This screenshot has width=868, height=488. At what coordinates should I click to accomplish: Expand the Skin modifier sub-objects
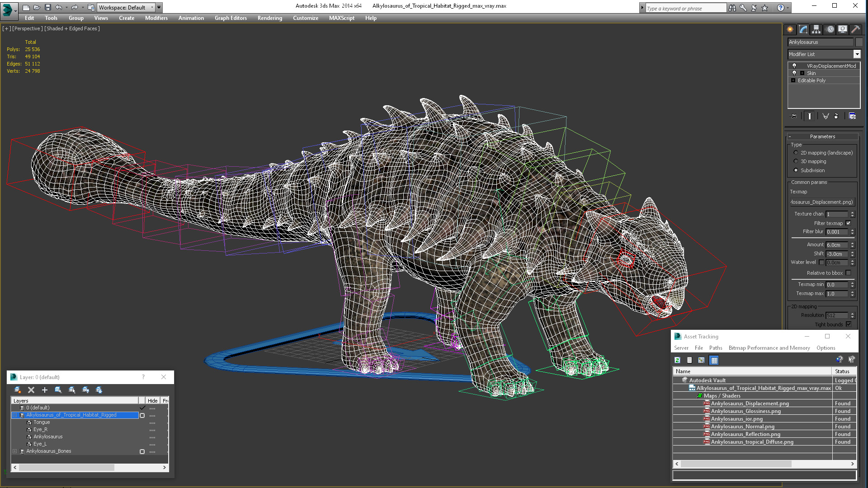(802, 73)
